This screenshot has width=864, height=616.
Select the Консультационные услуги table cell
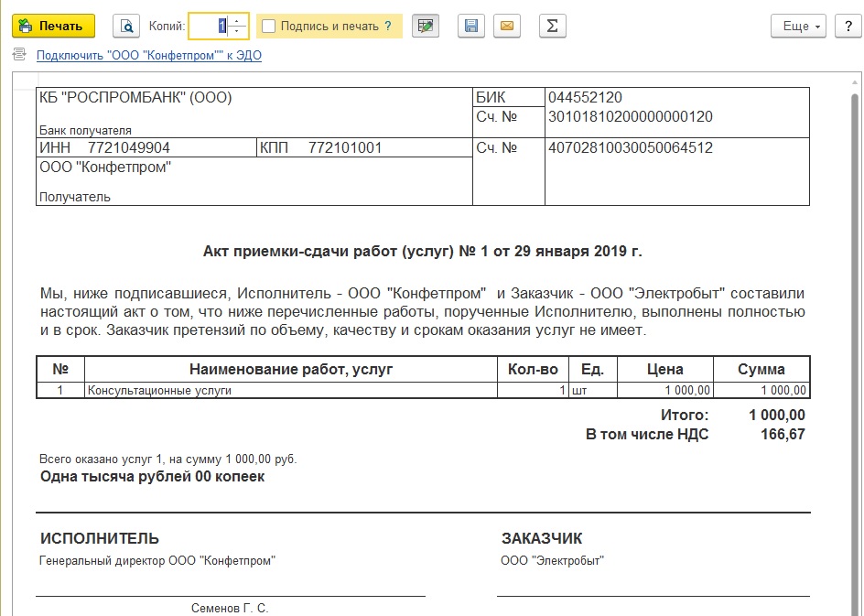coord(291,390)
